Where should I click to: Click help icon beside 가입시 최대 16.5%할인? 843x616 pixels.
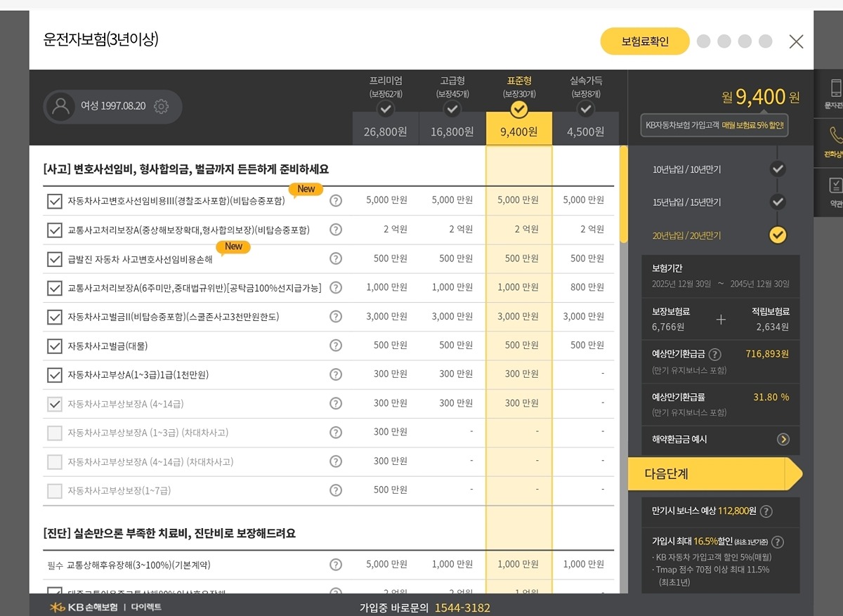(x=777, y=542)
